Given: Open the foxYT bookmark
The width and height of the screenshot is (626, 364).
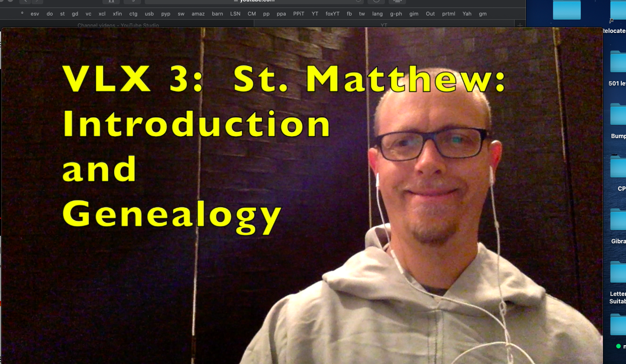Looking at the screenshot, I should click(x=333, y=14).
